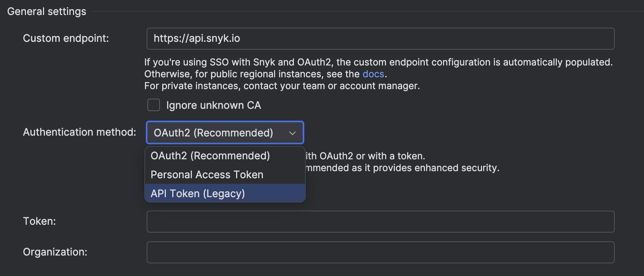Click the 'Token:' label

point(39,221)
